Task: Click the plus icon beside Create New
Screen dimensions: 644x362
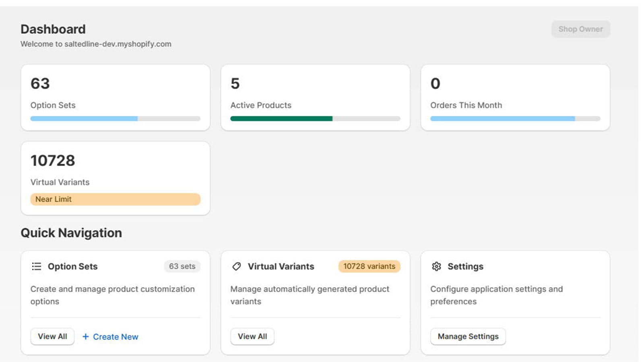Action: [x=85, y=337]
